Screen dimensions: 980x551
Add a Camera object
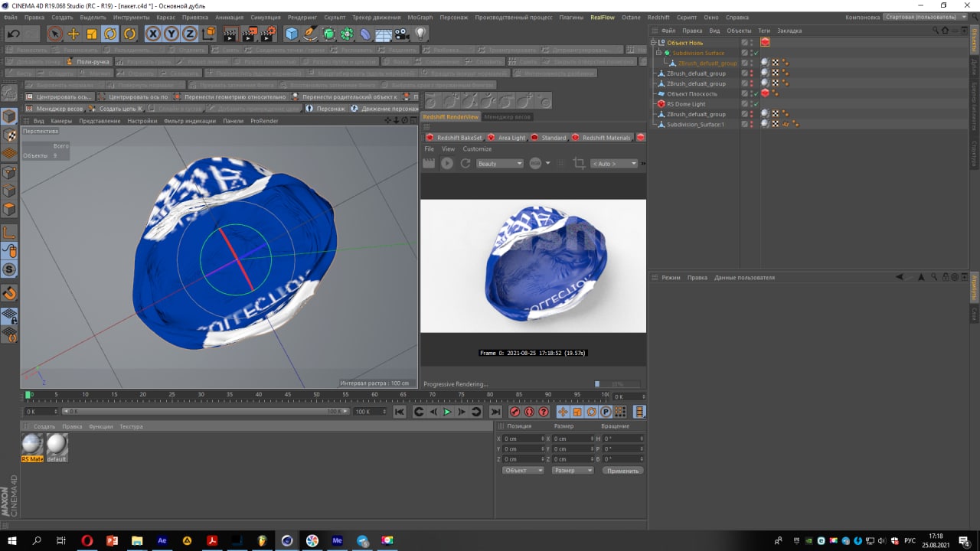click(402, 34)
